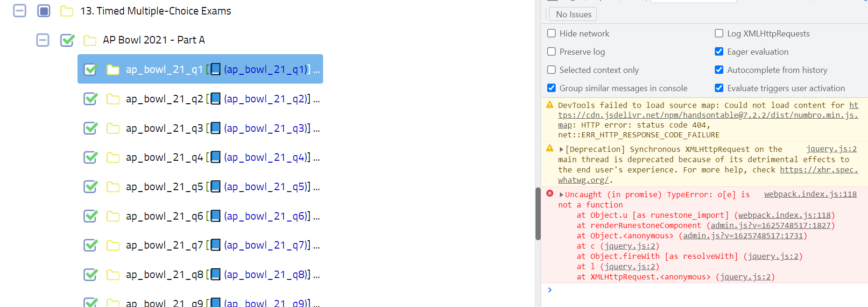This screenshot has width=868, height=307.
Task: Click the warning icon of source map message
Action: pyautogui.click(x=550, y=105)
